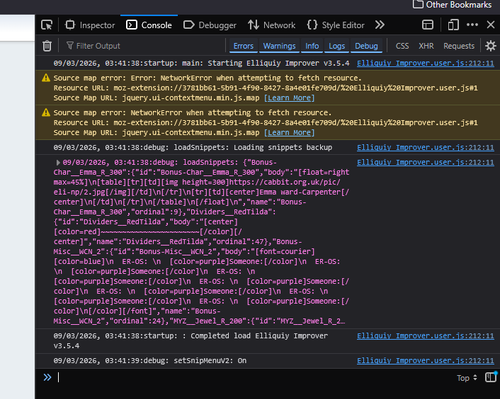Click second warning triangle icon
500x399 pixels.
(x=46, y=113)
